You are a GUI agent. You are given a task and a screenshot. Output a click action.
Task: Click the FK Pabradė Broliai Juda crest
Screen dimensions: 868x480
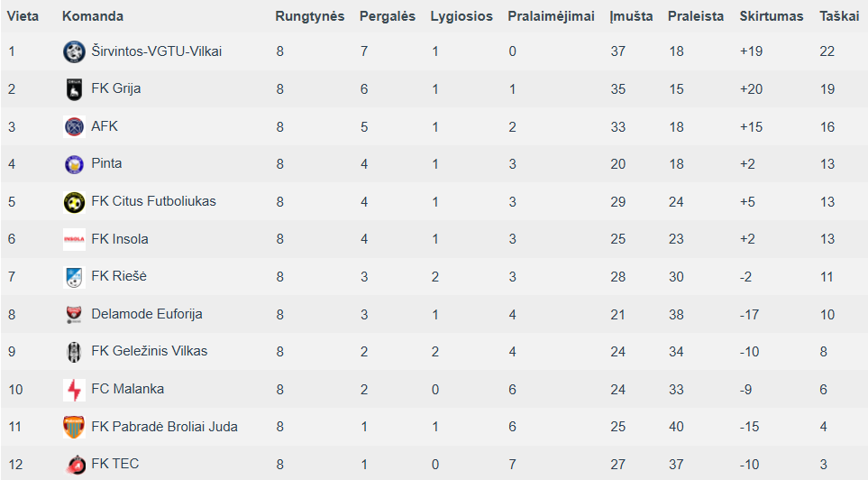point(74,427)
